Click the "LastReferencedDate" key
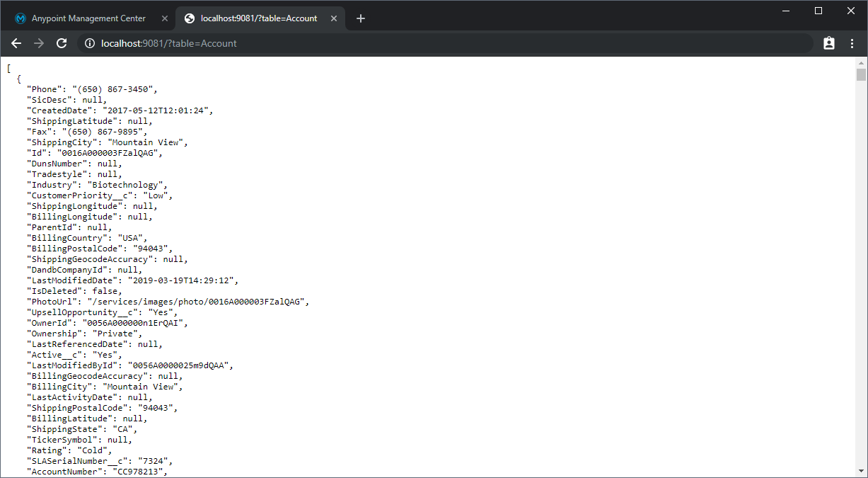The height and width of the screenshot is (478, 868). pos(78,344)
